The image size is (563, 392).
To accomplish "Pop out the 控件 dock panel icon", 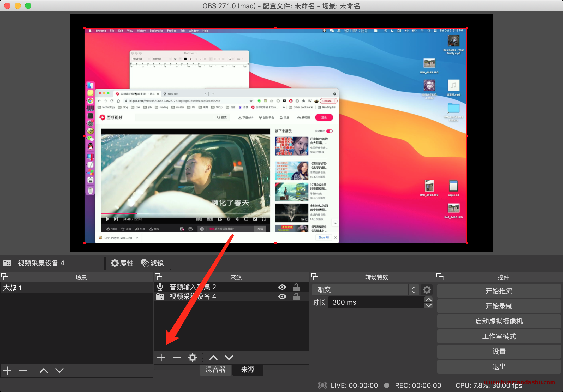I will (440, 277).
